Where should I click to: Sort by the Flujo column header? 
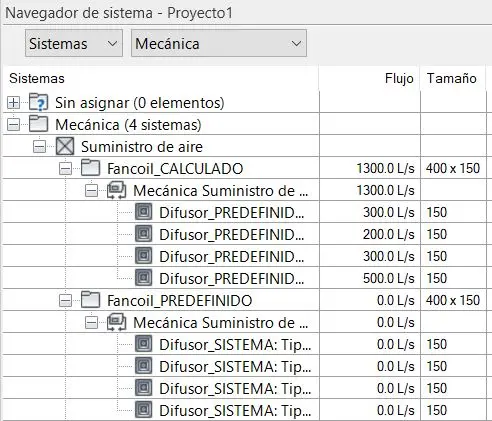tap(369, 78)
